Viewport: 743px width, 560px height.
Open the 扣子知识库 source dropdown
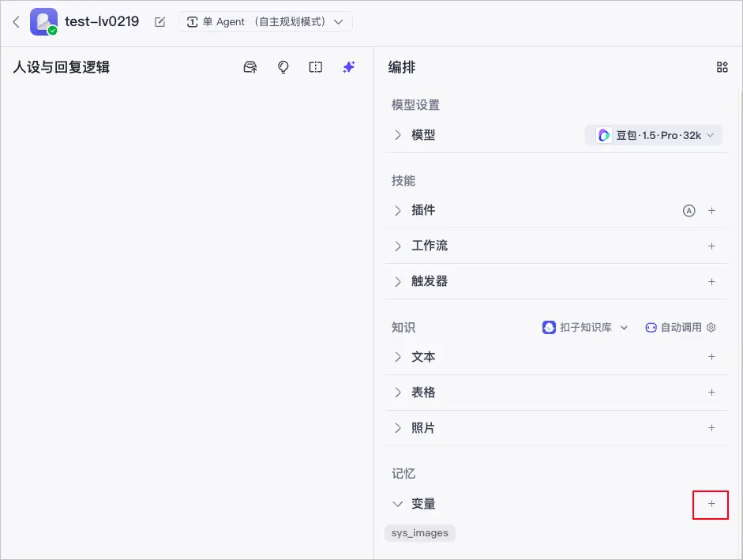[585, 327]
